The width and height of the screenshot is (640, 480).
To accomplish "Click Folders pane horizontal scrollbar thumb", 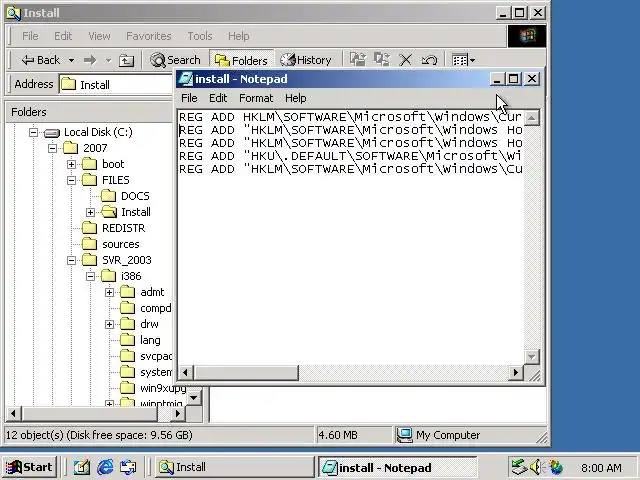I will point(90,413).
